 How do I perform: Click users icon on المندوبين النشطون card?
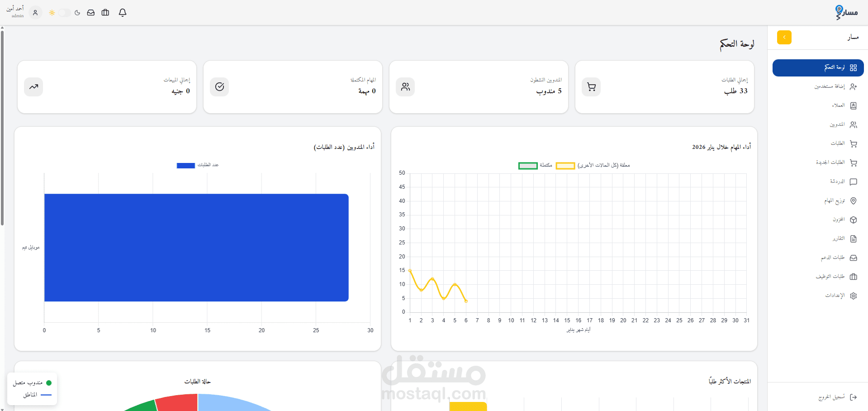pyautogui.click(x=405, y=87)
